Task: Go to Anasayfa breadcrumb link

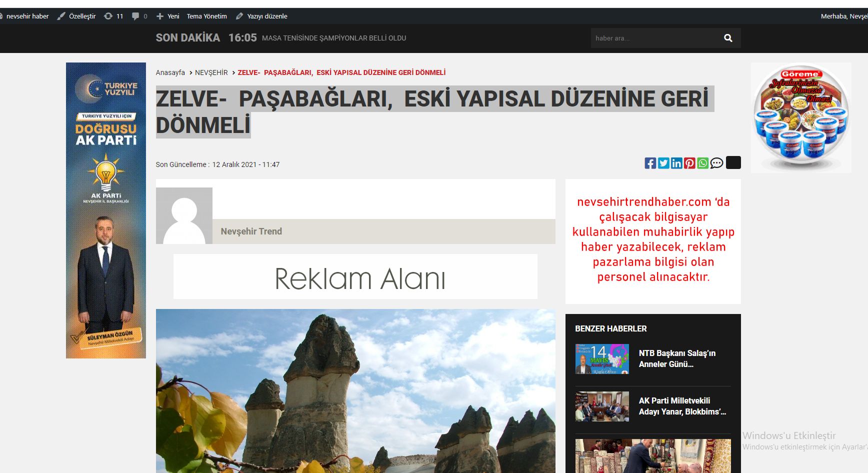Action: [170, 72]
